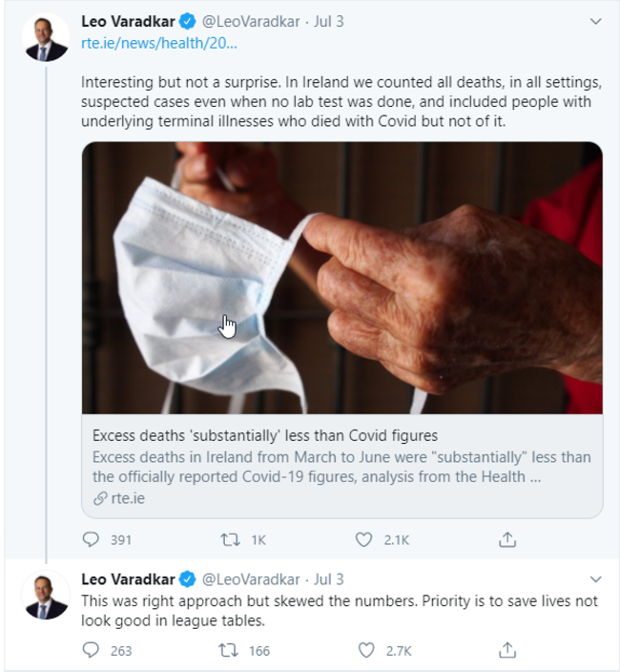
Task: Share the second tweet about league tables
Action: (x=507, y=651)
